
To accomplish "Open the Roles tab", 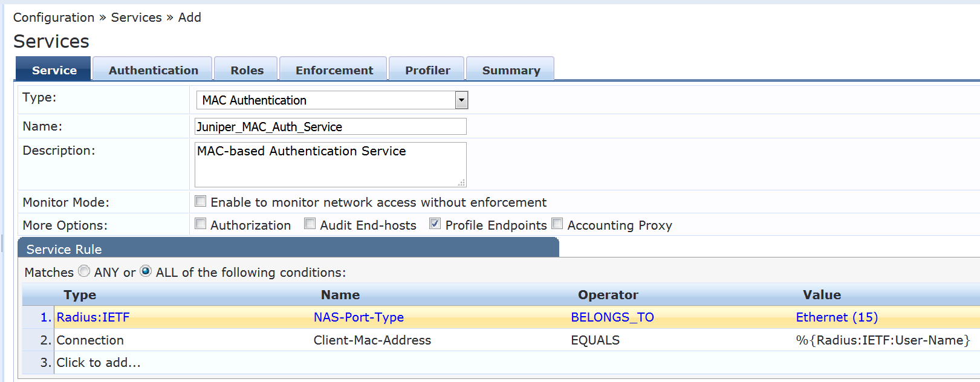I will tap(247, 70).
